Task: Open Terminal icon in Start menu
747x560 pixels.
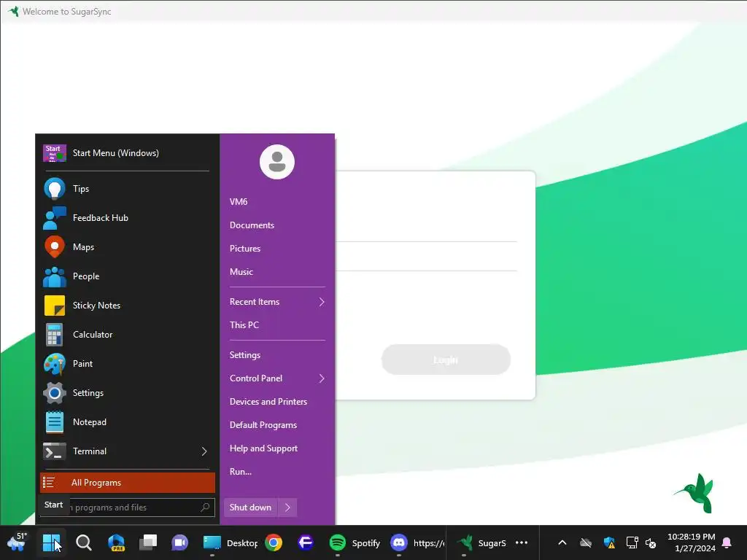Action: (54, 451)
